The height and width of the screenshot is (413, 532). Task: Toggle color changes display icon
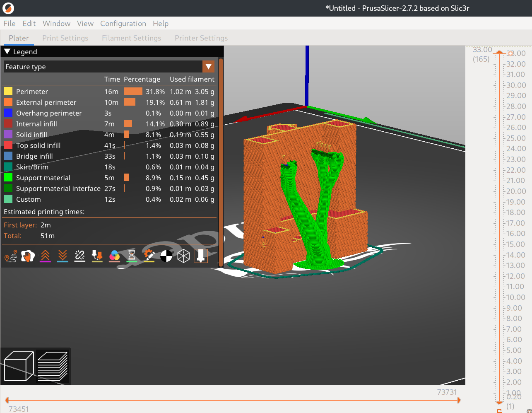[x=114, y=256]
